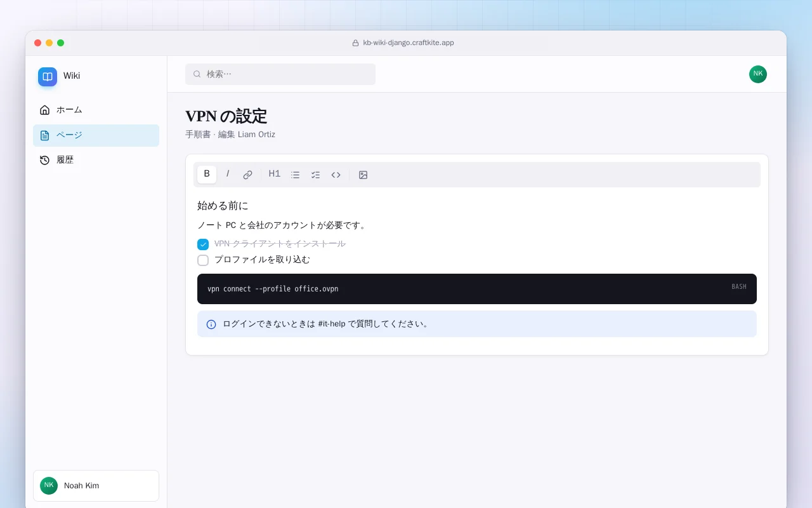Click the Wiki app name
Viewport: 812px width, 508px height.
[x=72, y=76]
